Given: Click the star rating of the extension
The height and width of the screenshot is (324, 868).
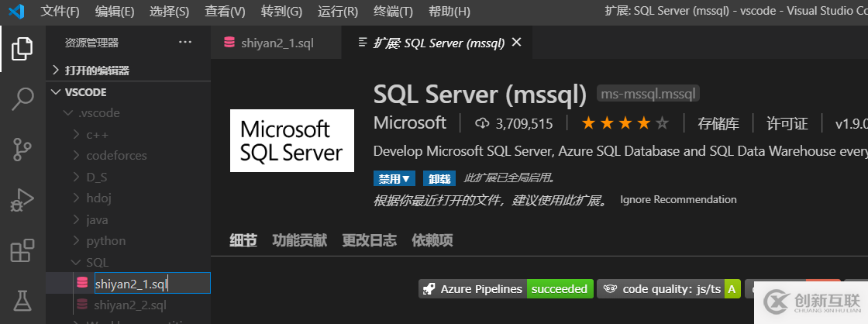Looking at the screenshot, I should pos(625,123).
